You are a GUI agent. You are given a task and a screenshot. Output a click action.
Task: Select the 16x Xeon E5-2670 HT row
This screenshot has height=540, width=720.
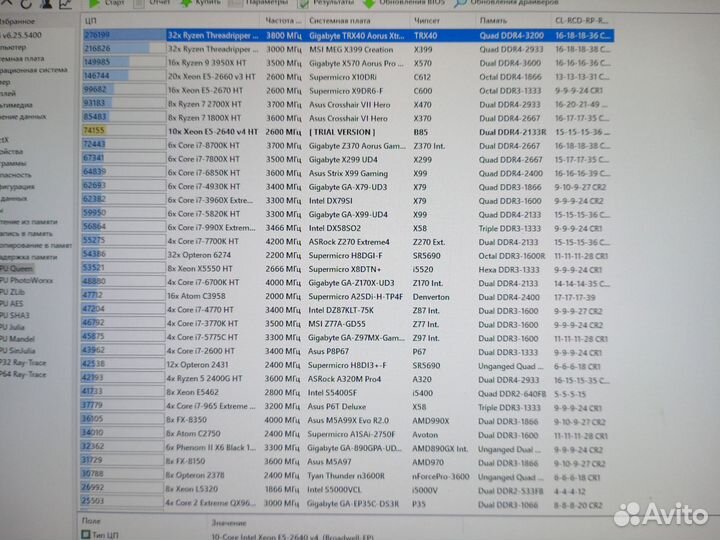pos(348,90)
